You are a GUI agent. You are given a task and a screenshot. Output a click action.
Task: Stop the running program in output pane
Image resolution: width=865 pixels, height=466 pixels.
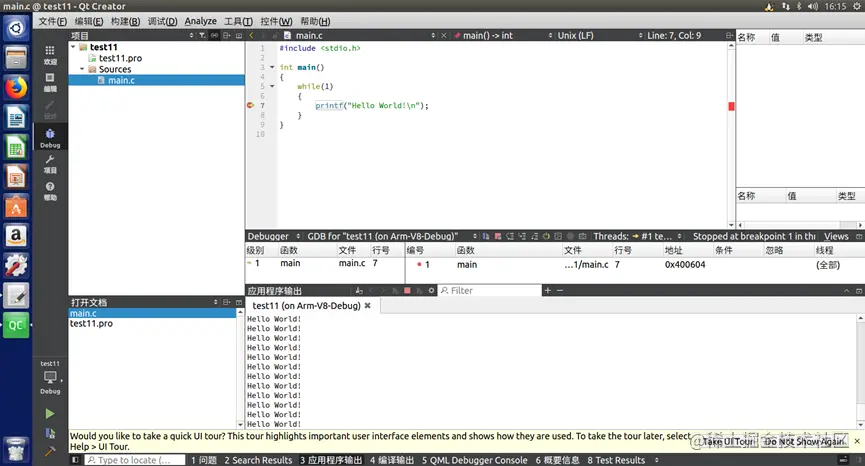(x=407, y=291)
